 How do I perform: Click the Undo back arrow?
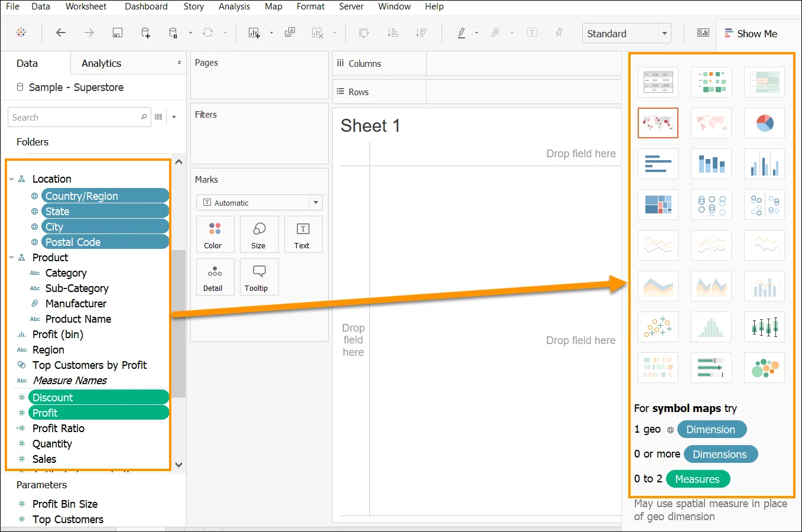point(60,33)
